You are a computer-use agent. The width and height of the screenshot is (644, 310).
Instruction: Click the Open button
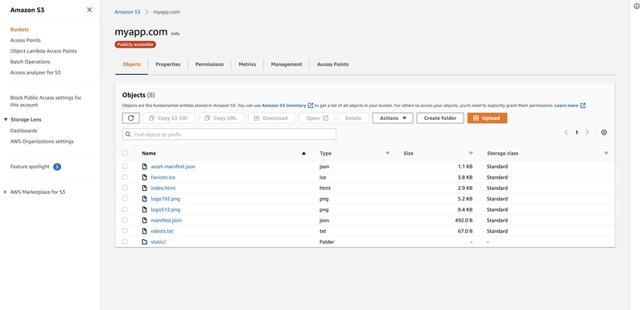coord(316,118)
